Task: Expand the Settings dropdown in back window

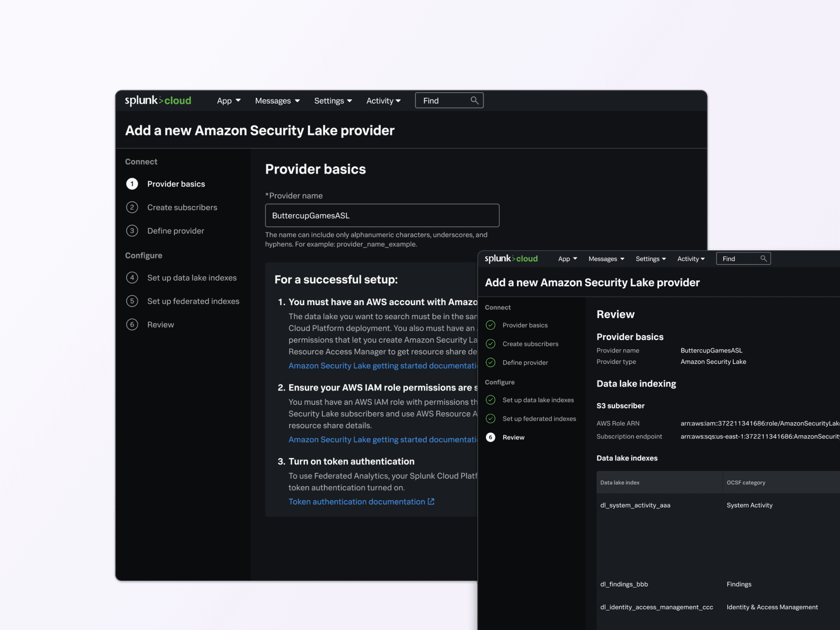Action: tap(332, 101)
